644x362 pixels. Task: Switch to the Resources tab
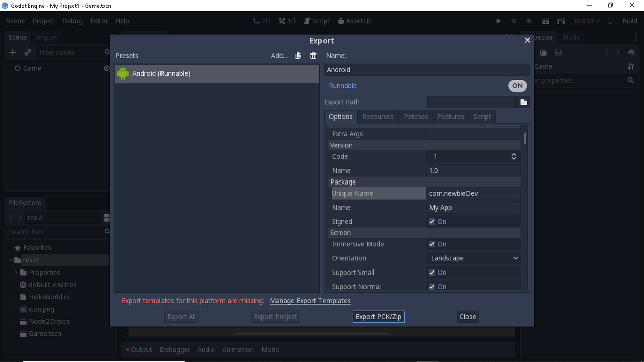click(x=378, y=116)
